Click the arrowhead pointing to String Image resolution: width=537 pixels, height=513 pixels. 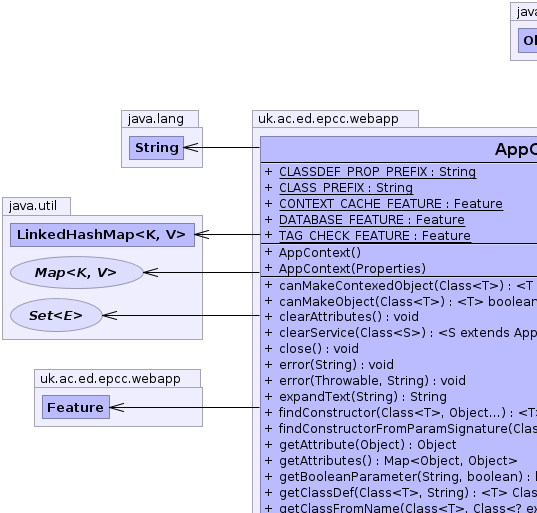191,148
